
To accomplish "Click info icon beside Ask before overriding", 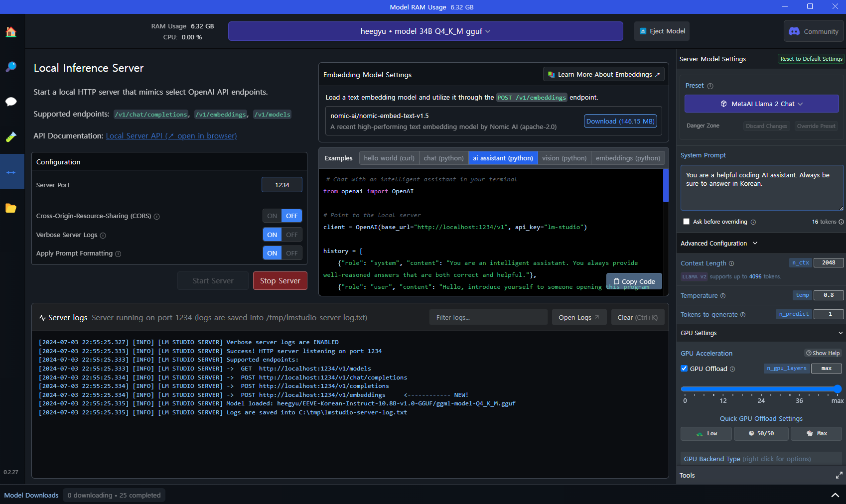I will [753, 222].
